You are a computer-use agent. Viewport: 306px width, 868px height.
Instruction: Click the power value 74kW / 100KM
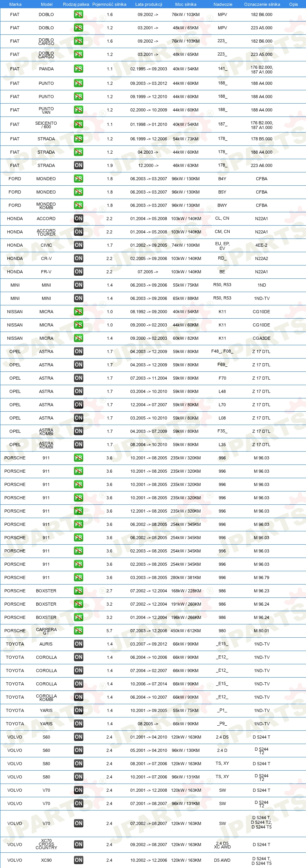tap(185, 245)
